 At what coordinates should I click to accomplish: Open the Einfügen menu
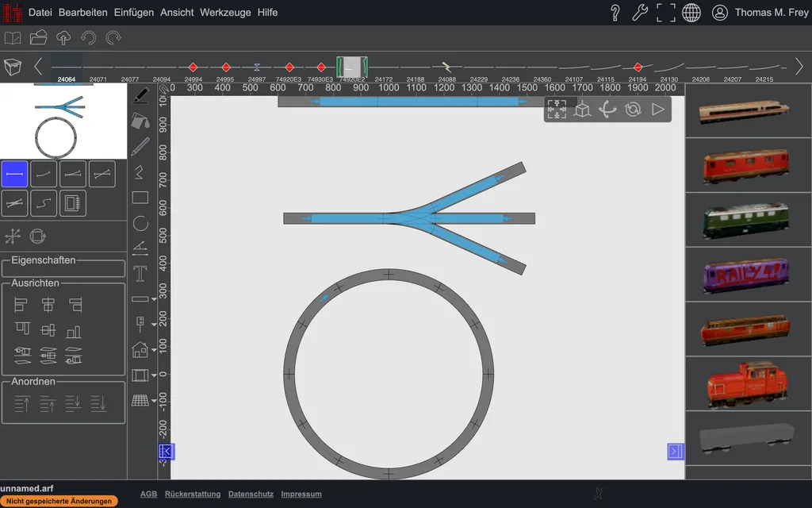(x=133, y=13)
